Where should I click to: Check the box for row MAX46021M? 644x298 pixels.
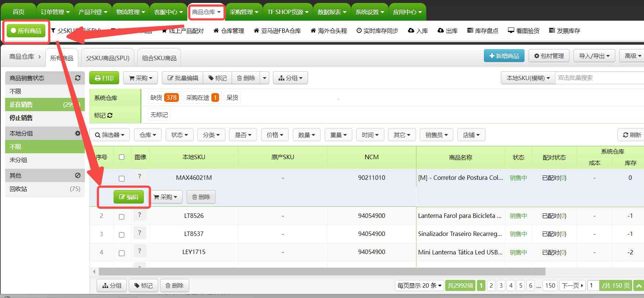coord(122,178)
